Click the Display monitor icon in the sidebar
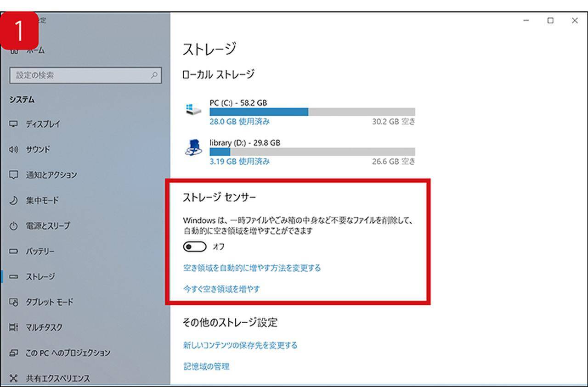The height and width of the screenshot is (387, 588). (13, 124)
